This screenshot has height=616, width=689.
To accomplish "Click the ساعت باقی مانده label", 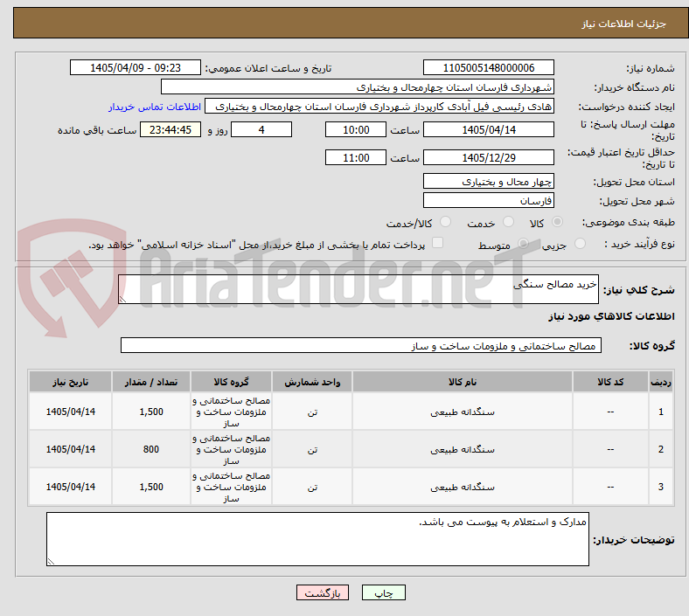I will (97, 130).
